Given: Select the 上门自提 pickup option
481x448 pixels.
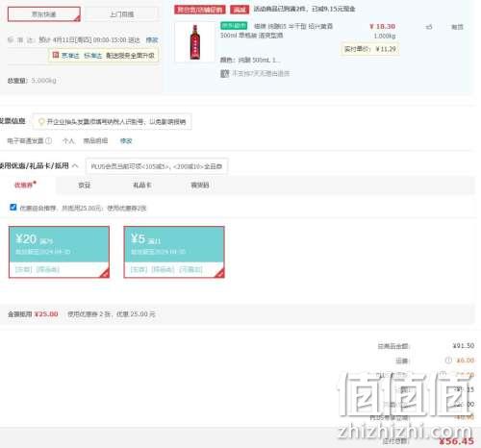Looking at the screenshot, I should [121, 14].
